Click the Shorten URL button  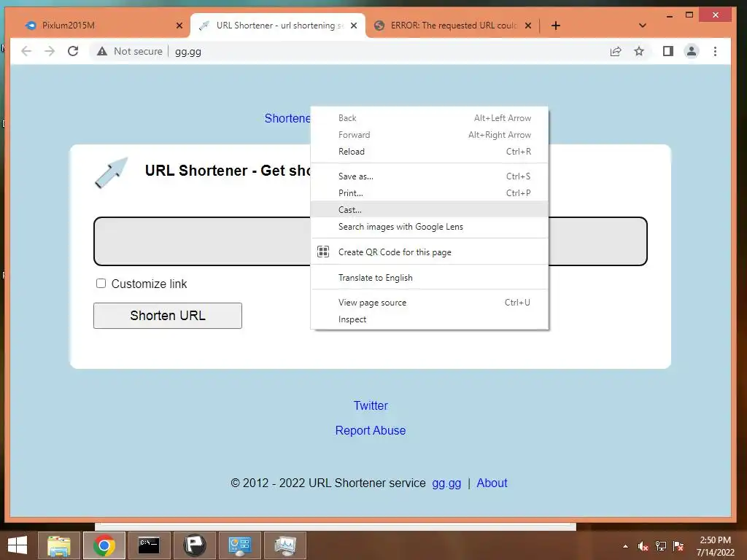[x=168, y=316]
